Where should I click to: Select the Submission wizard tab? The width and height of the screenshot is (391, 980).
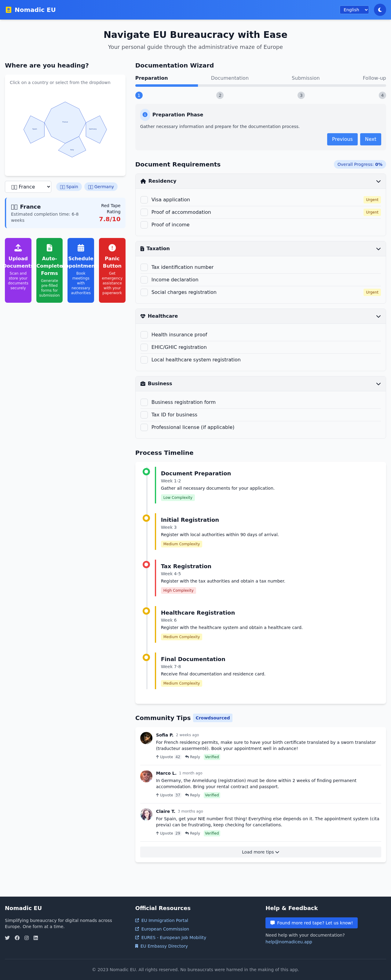(305, 78)
